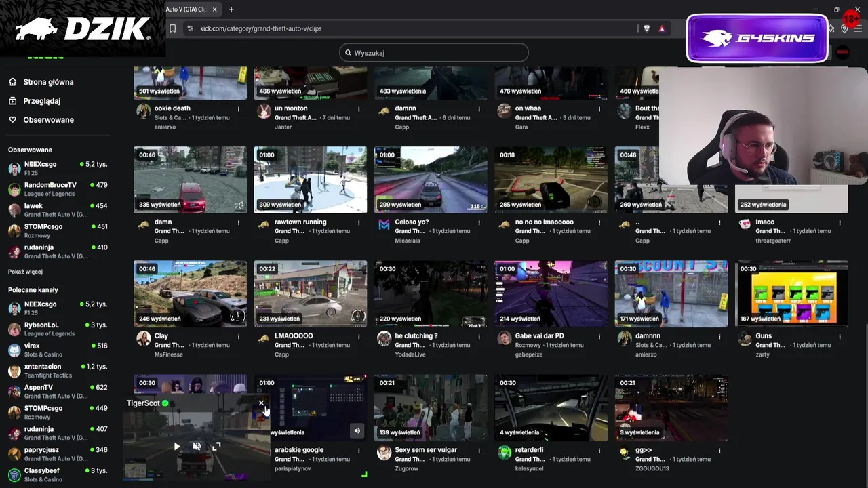Viewport: 868px width, 488px height.
Task: Open MsFinesse avatar beside Clay clip
Action: tap(144, 339)
